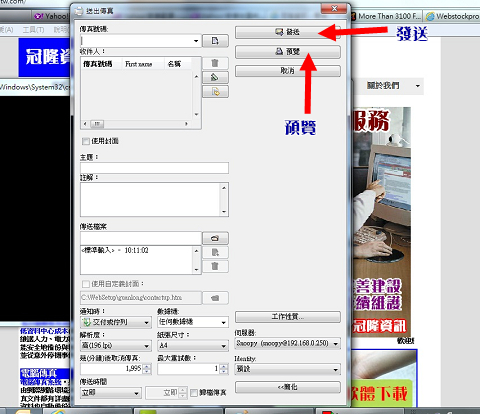Enable the use cover page checkbox
Image resolution: width=480 pixels, height=414 pixels.
(86, 141)
